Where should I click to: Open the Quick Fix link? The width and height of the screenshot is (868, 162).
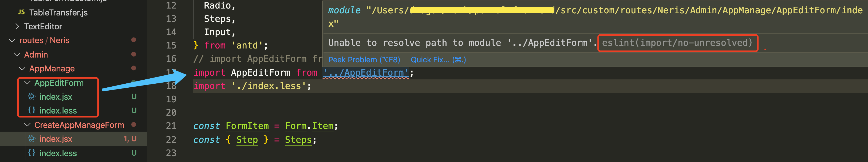point(438,60)
